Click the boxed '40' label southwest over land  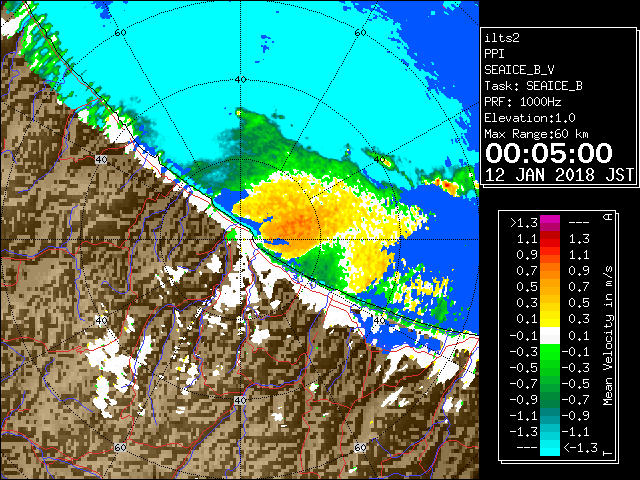(x=101, y=320)
